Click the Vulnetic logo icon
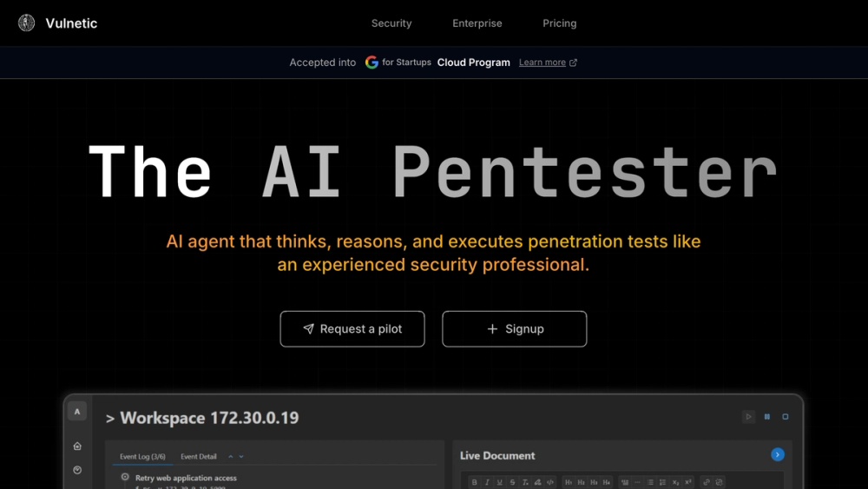The width and height of the screenshot is (868, 489). point(26,23)
